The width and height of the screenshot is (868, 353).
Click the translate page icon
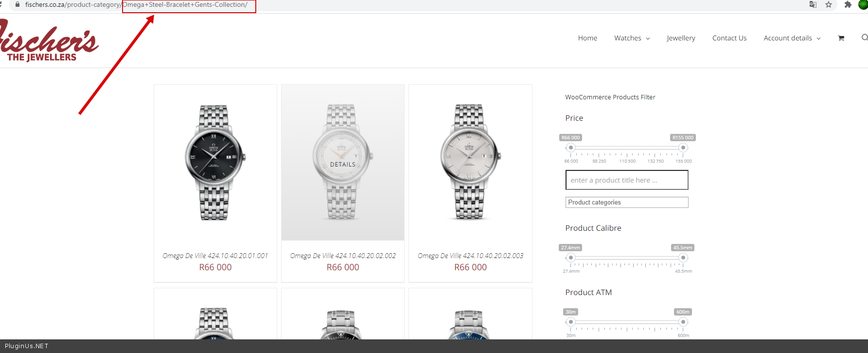click(x=813, y=5)
